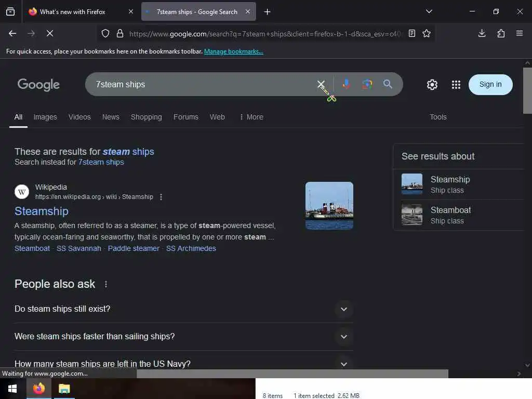
Task: Open the People also ask options menu
Action: [106, 284]
